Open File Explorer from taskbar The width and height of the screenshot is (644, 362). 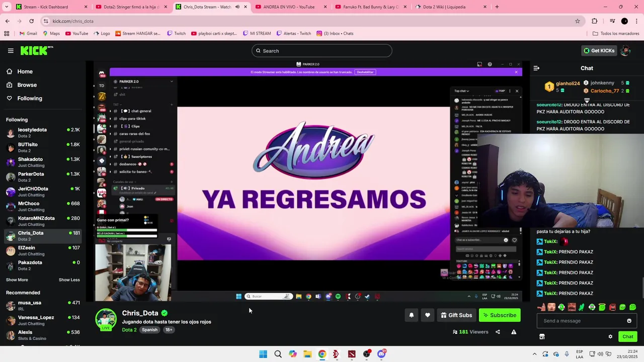point(307,354)
